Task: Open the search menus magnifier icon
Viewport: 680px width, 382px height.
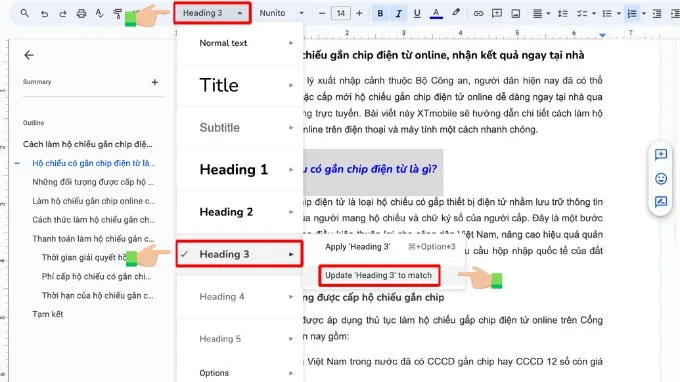Action: click(25, 13)
